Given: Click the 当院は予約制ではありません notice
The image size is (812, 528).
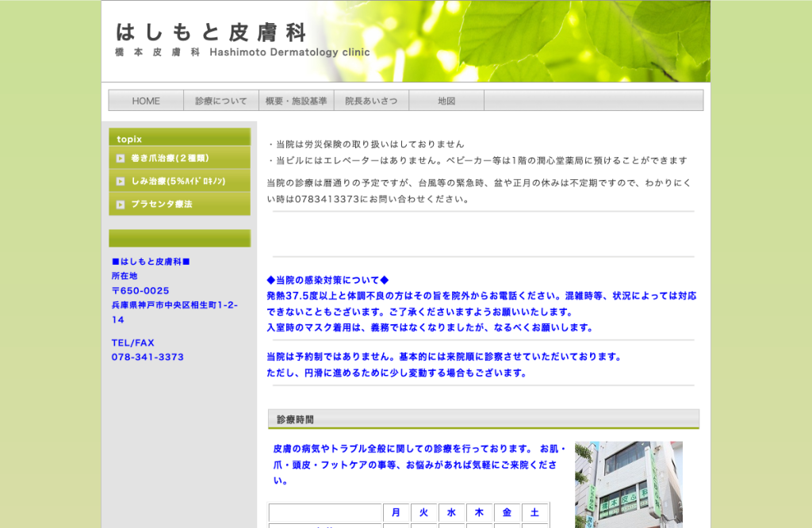Looking at the screenshot, I should click(x=445, y=357).
